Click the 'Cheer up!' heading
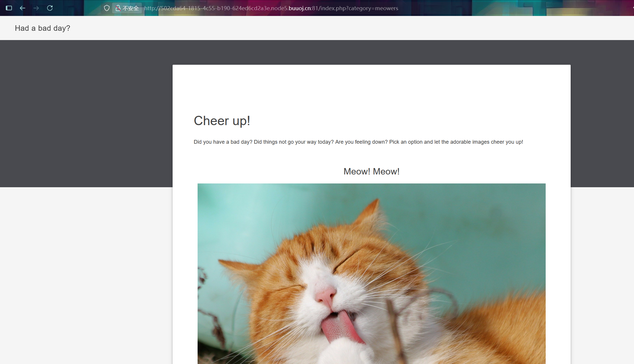634x364 pixels. pyautogui.click(x=222, y=121)
